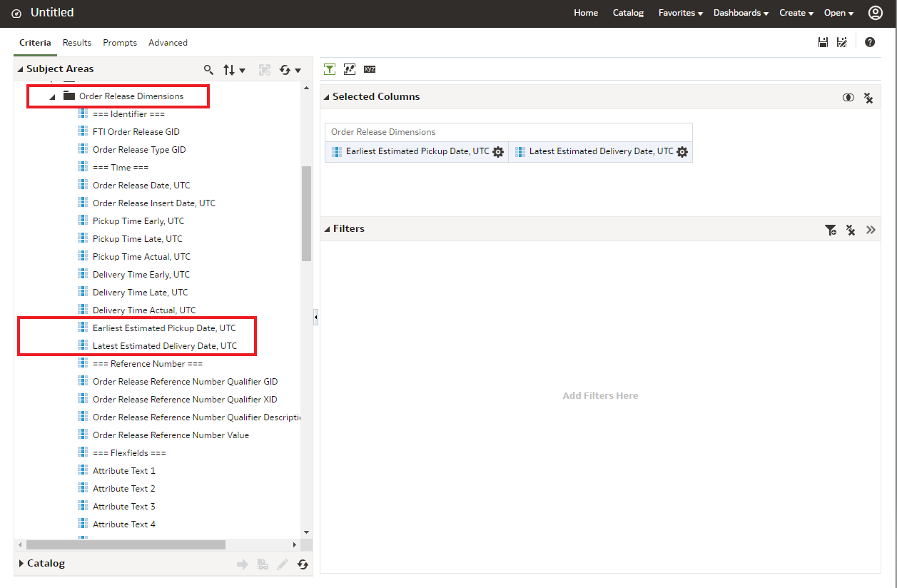Screen dimensions: 897x588
Task: Select Order Release Insert Date, UTC
Action: (154, 203)
